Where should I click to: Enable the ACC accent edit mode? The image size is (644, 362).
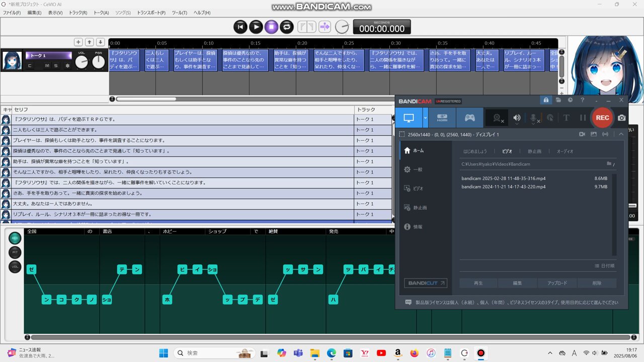pos(15,238)
